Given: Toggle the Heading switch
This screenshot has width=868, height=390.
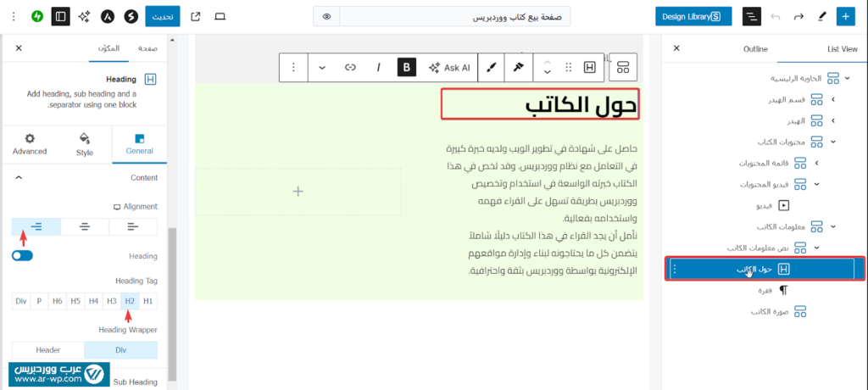Looking at the screenshot, I should coord(22,255).
